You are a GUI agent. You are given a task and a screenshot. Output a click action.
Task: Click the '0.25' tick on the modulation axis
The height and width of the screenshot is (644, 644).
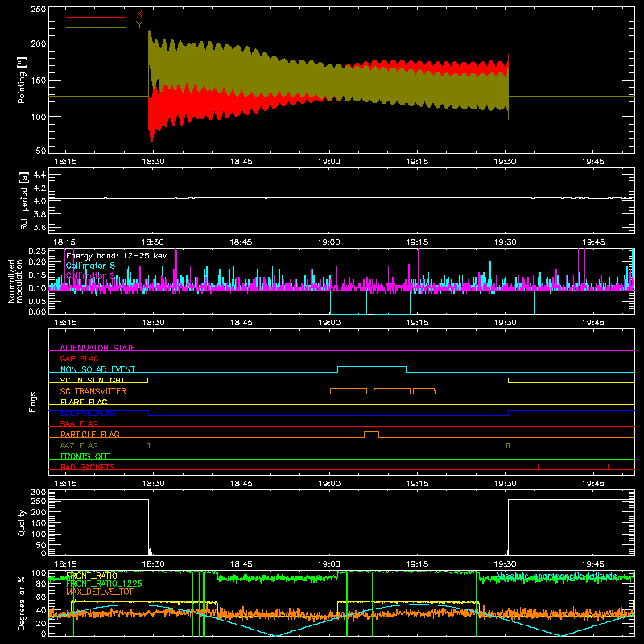pos(38,251)
